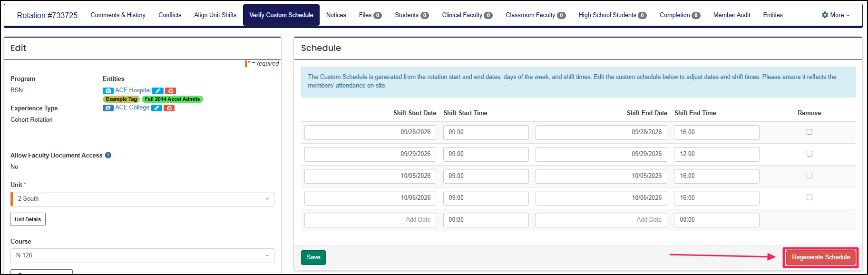Open the Member Audit tab
The image size is (868, 275).
[x=731, y=15]
